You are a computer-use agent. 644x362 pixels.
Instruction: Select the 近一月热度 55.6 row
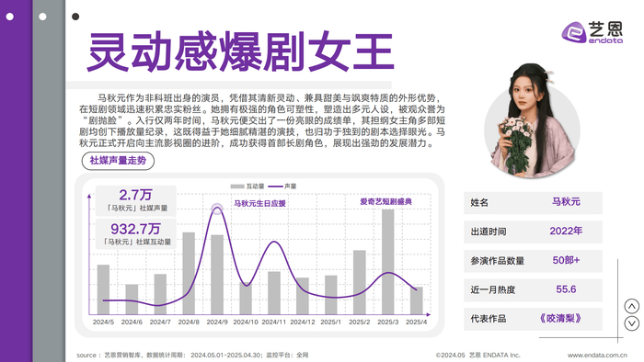533,289
